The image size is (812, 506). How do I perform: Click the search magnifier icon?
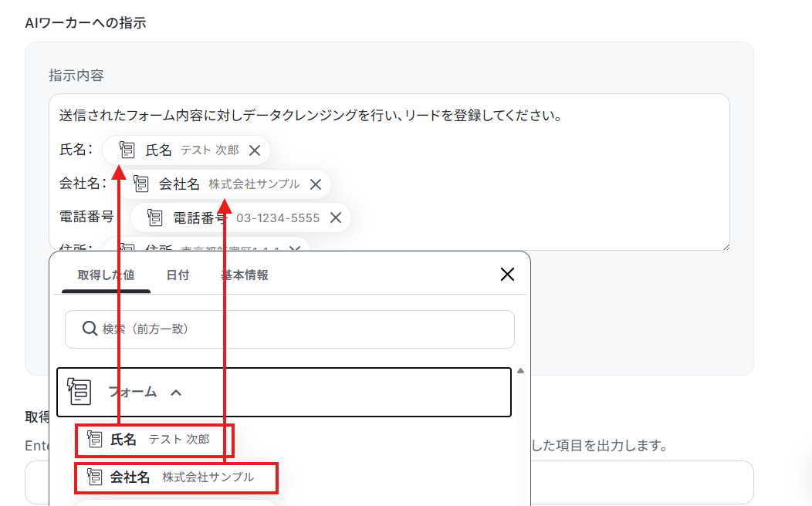(90, 329)
